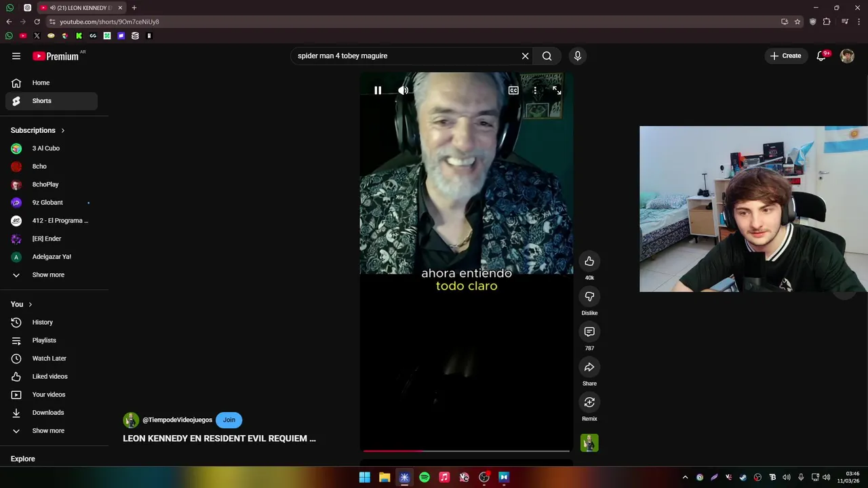Image resolution: width=868 pixels, height=488 pixels.
Task: Expand the You section
Action: pos(22,304)
